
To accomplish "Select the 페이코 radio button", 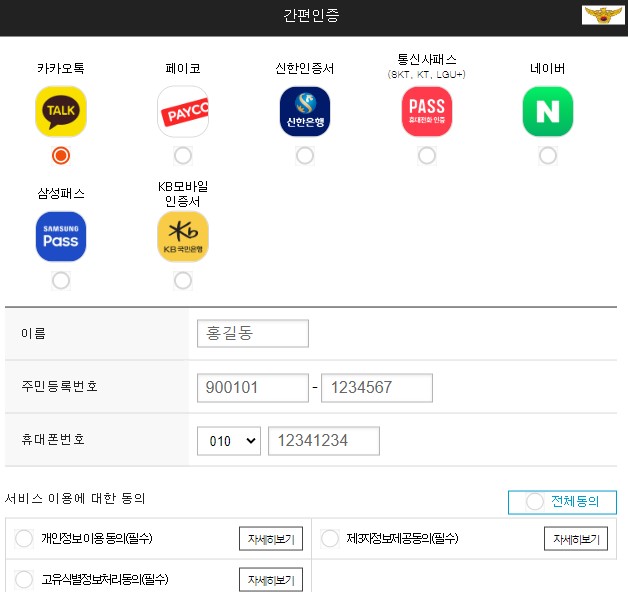I will pos(183,155).
